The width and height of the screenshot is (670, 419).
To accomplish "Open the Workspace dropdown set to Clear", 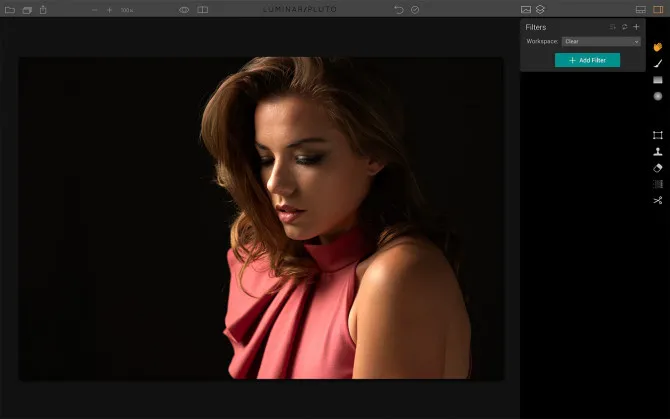I will [601, 42].
